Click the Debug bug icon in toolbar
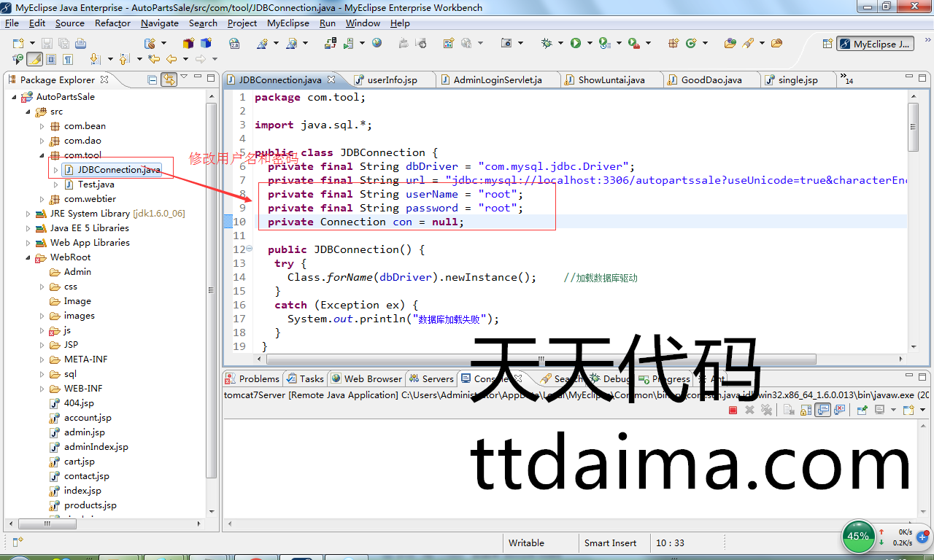 tap(547, 44)
